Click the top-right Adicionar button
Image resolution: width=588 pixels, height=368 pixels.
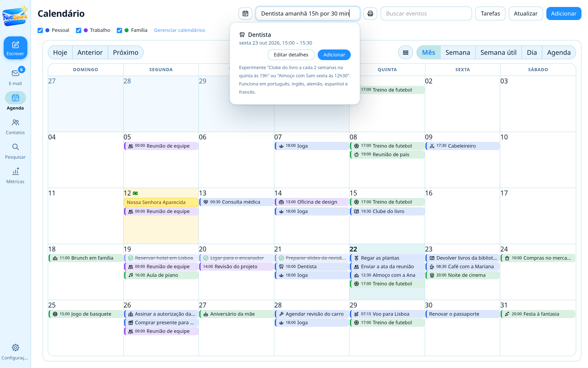563,13
